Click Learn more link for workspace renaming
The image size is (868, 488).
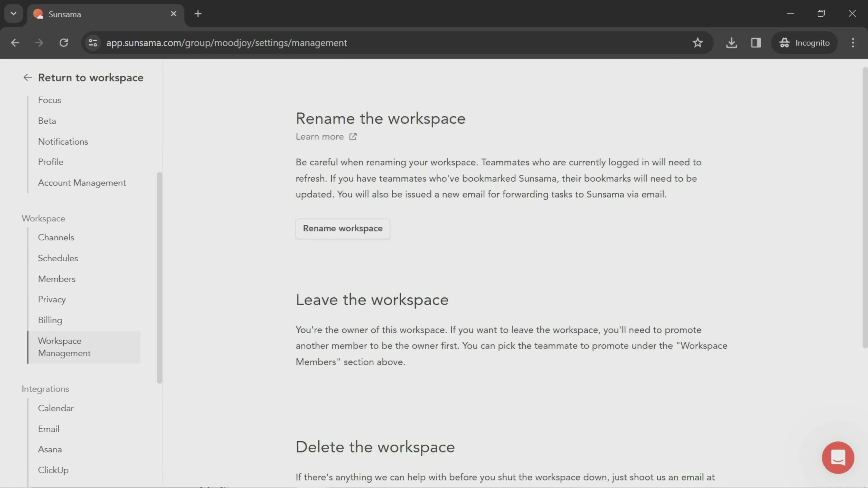click(326, 136)
